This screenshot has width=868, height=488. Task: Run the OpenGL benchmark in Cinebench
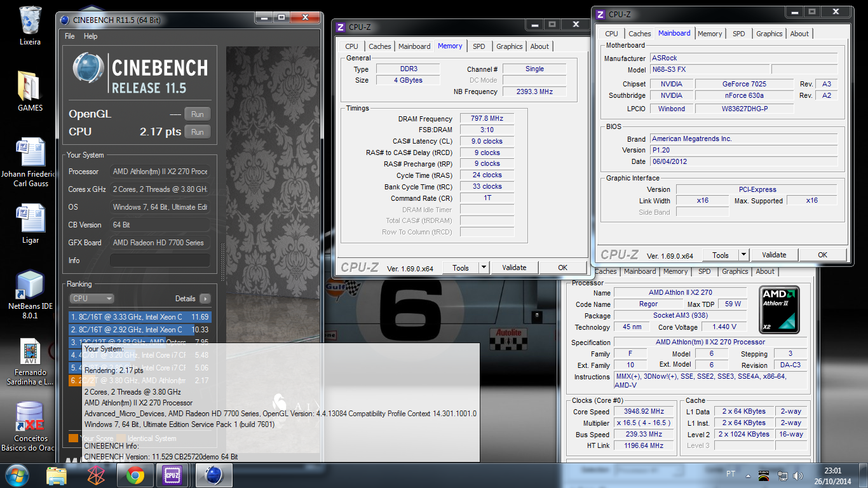(198, 114)
